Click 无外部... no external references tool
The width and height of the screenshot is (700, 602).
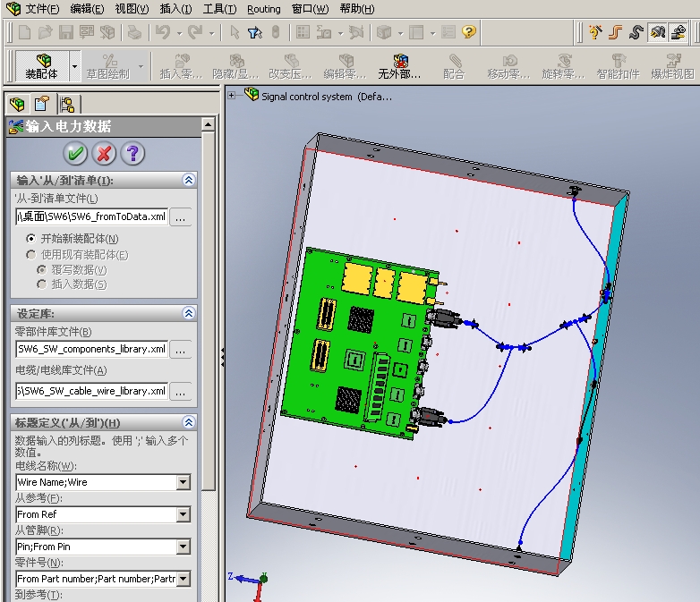[399, 66]
